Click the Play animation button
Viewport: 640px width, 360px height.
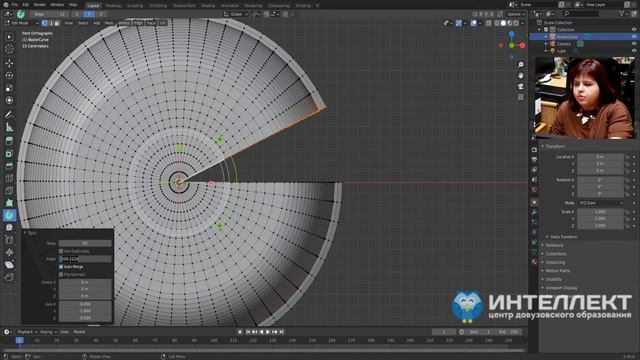(268, 332)
